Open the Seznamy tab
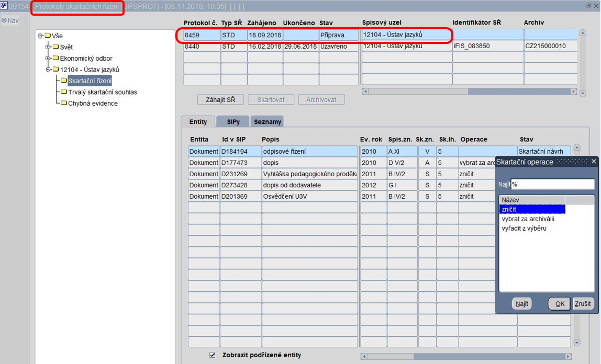Image resolution: width=601 pixels, height=364 pixels. pos(268,122)
